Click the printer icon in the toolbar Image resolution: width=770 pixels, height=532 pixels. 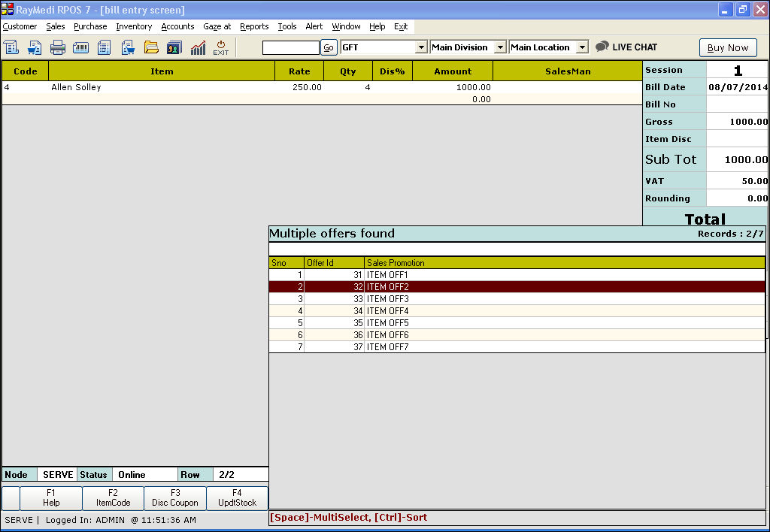click(x=57, y=47)
